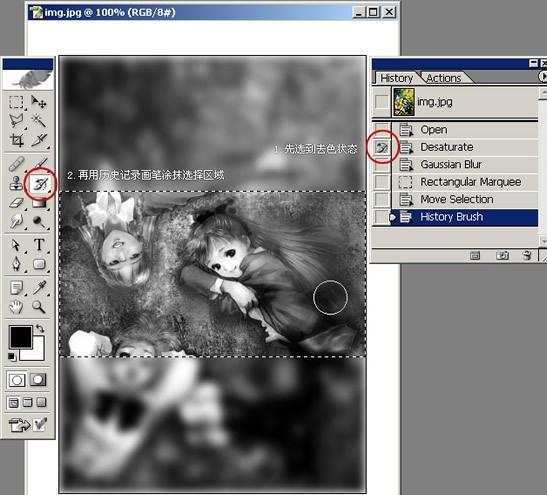Click the black foreground color swatch

(x=21, y=337)
